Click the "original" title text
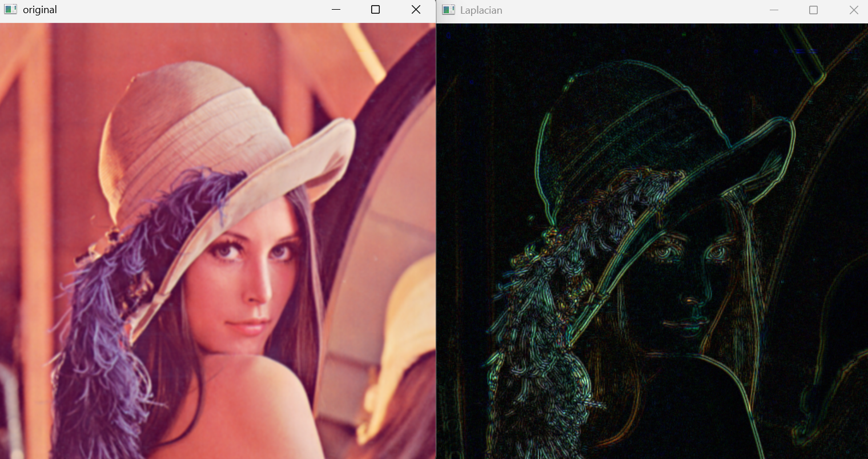 point(40,10)
